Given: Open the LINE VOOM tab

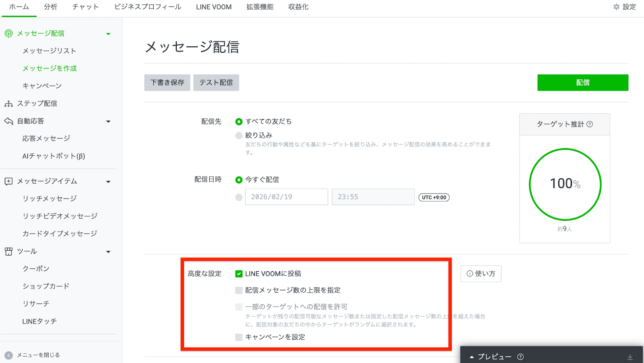Looking at the screenshot, I should (214, 7).
